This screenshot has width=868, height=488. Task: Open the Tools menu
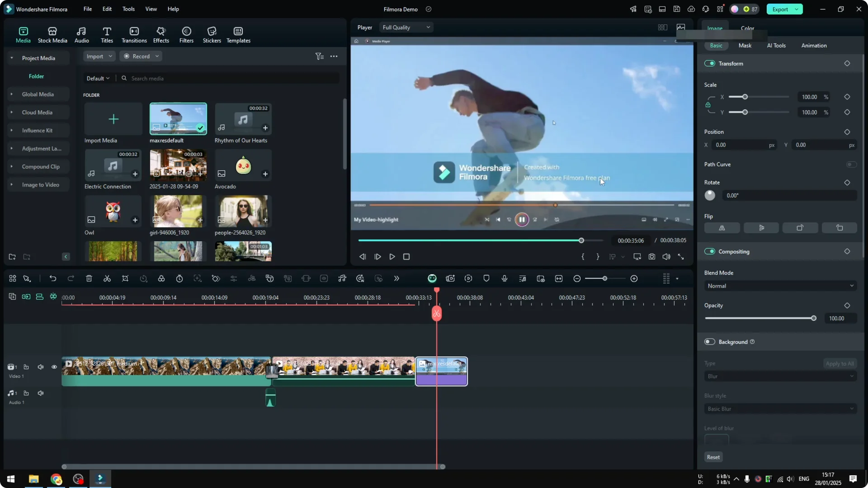click(128, 9)
